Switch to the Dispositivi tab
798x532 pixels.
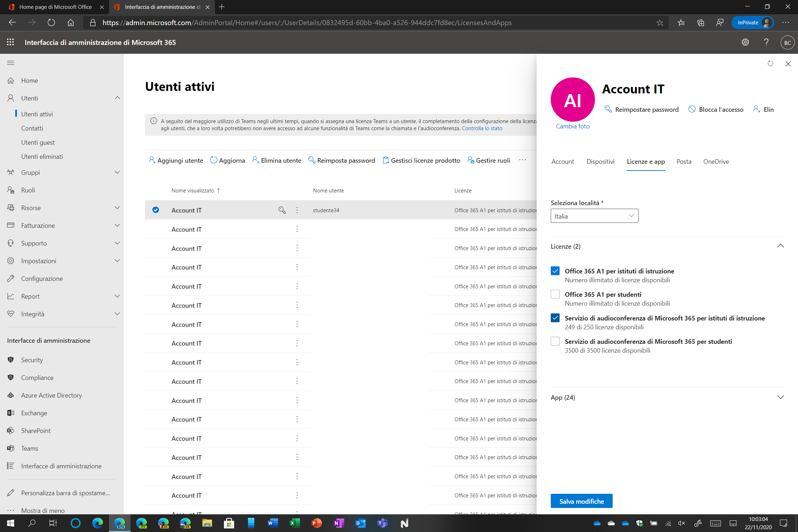[600, 162]
